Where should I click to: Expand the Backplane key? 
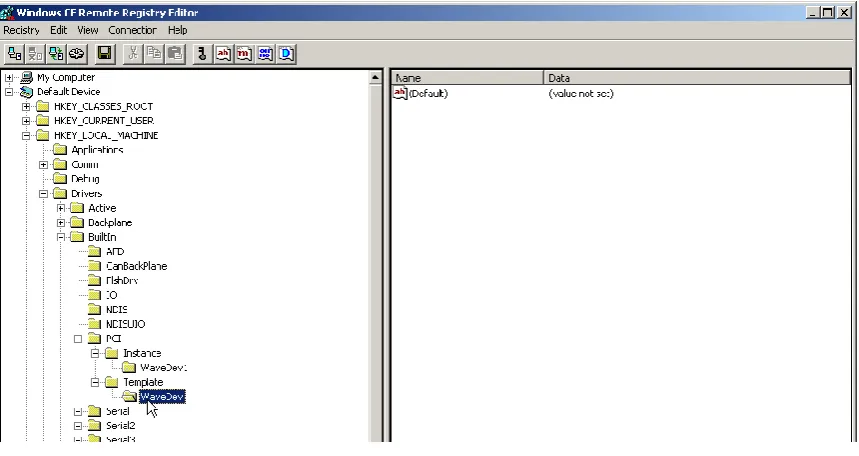tap(61, 223)
